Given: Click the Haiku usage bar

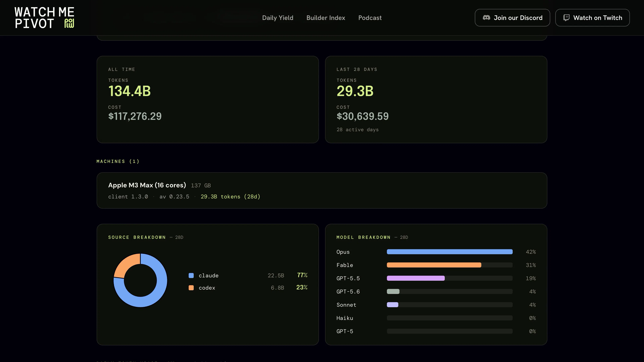Looking at the screenshot, I should 449,318.
